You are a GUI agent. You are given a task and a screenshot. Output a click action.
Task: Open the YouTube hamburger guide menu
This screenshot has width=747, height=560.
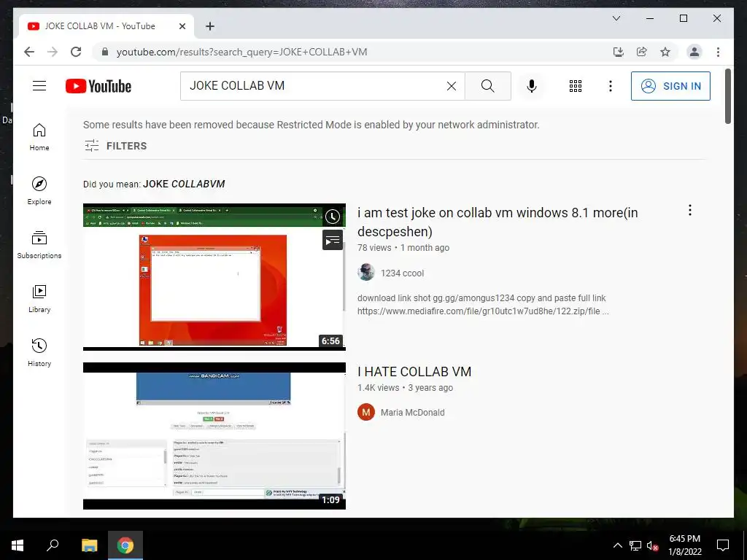(39, 86)
